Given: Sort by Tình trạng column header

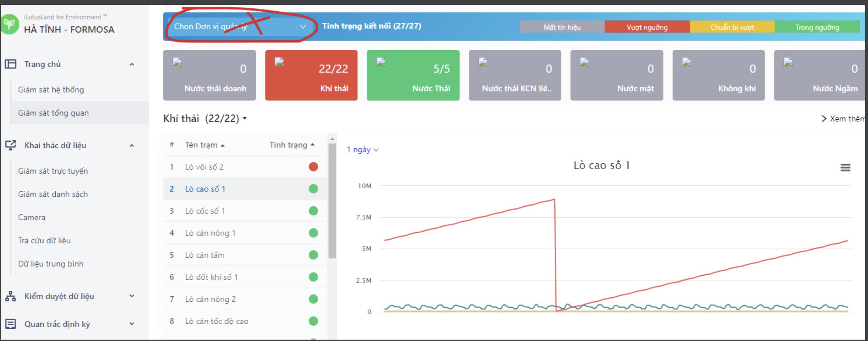Looking at the screenshot, I should 292,145.
